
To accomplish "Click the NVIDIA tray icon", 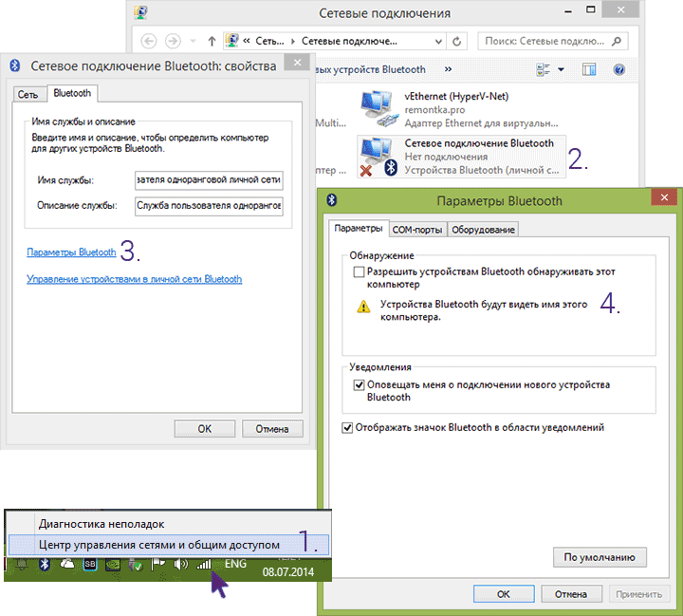I will (x=114, y=565).
